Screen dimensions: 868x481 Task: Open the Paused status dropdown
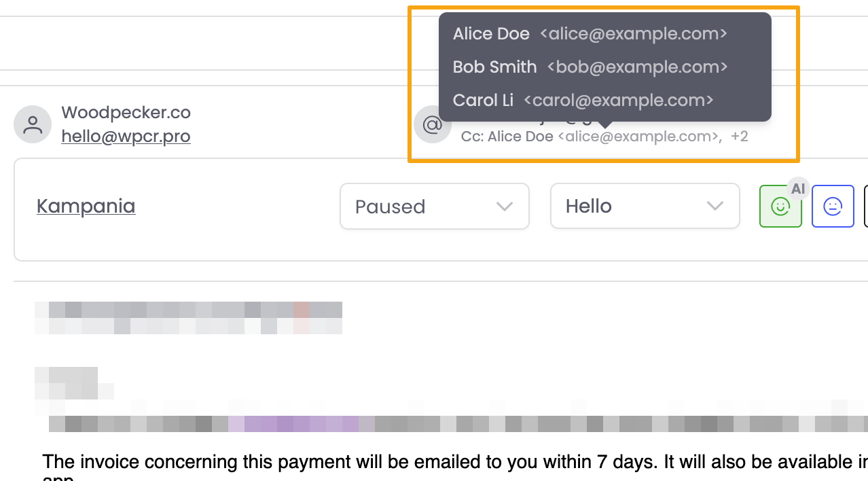click(x=434, y=206)
